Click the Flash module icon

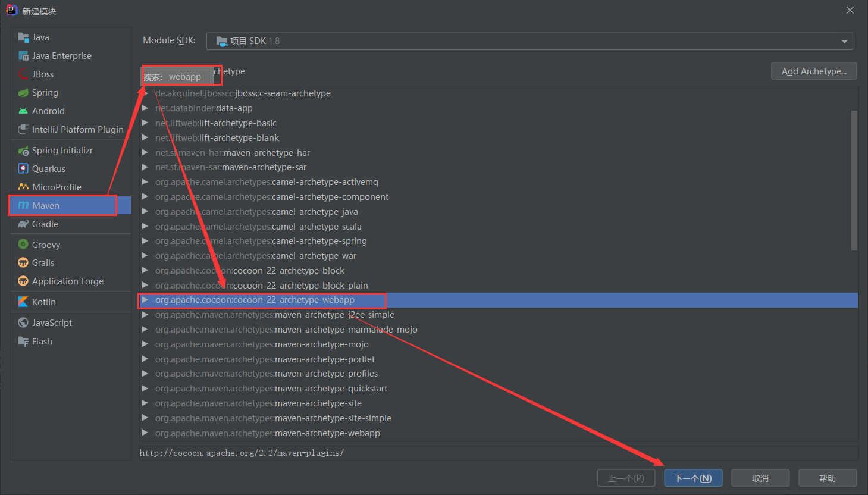(x=23, y=342)
